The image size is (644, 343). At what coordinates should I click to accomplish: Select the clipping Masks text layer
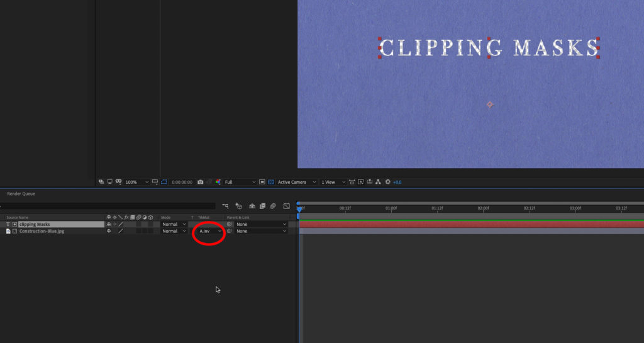click(x=35, y=224)
